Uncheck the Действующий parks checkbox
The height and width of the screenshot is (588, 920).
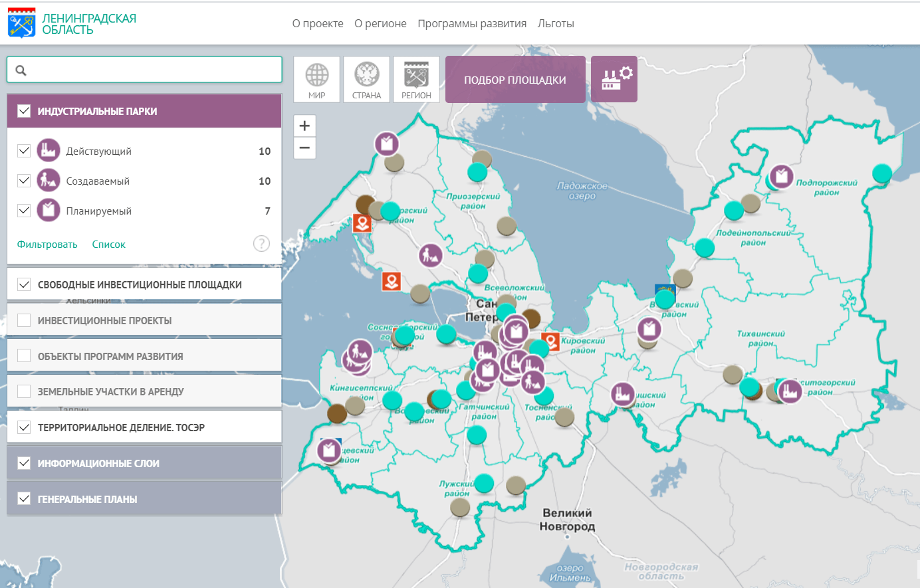point(24,151)
